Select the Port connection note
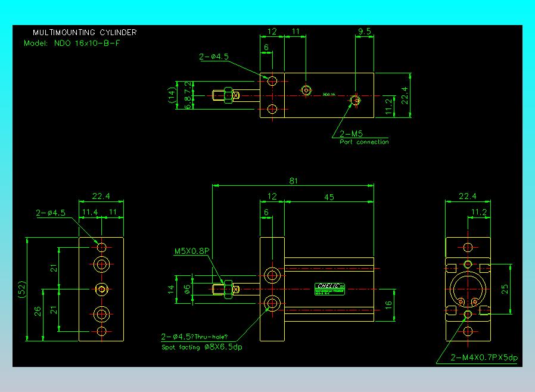This screenshot has height=392, width=535. 364,142
